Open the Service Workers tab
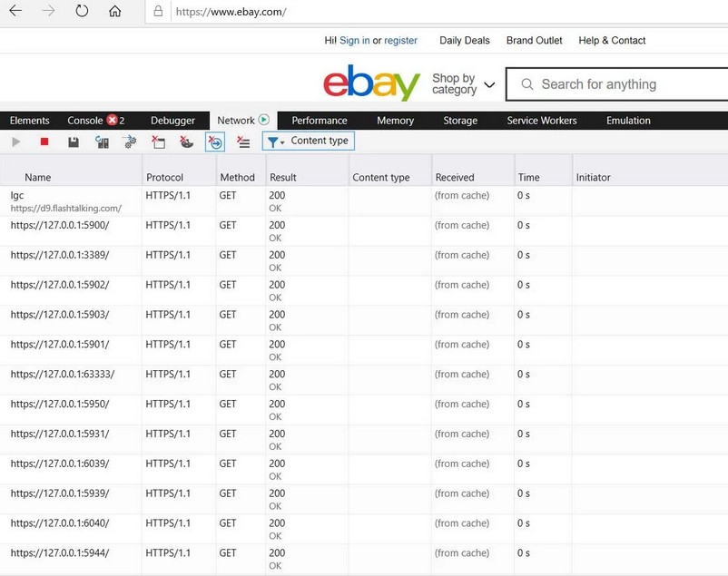Image resolution: width=728 pixels, height=576 pixels. pos(542,121)
